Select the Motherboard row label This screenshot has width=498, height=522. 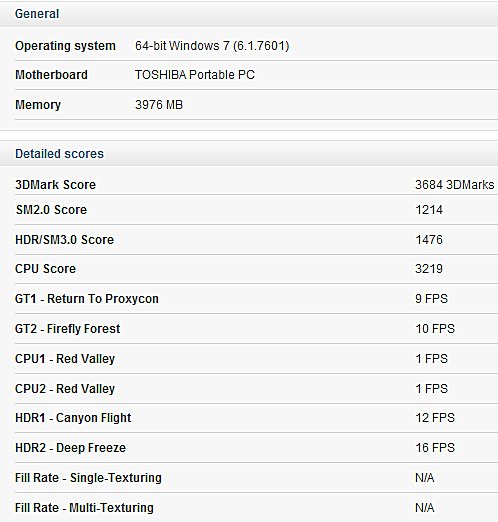point(51,75)
